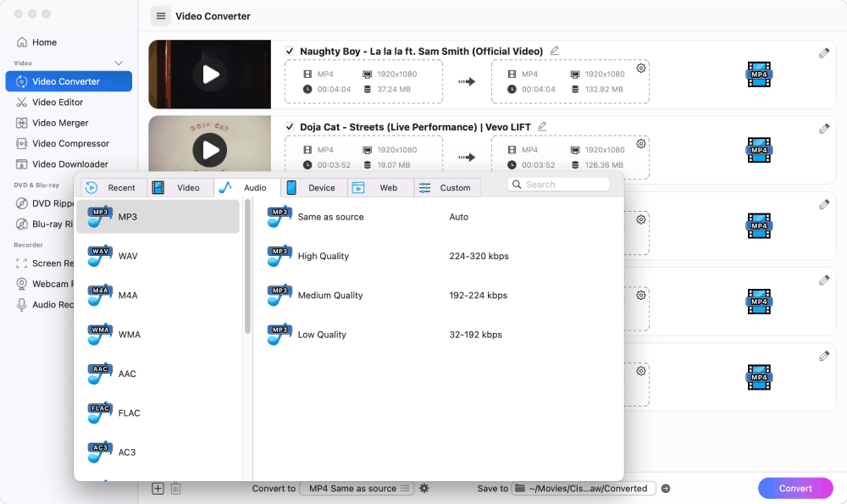Choose MP4 format icon for Doja Cat video
This screenshot has height=504, width=847.
pyautogui.click(x=759, y=150)
